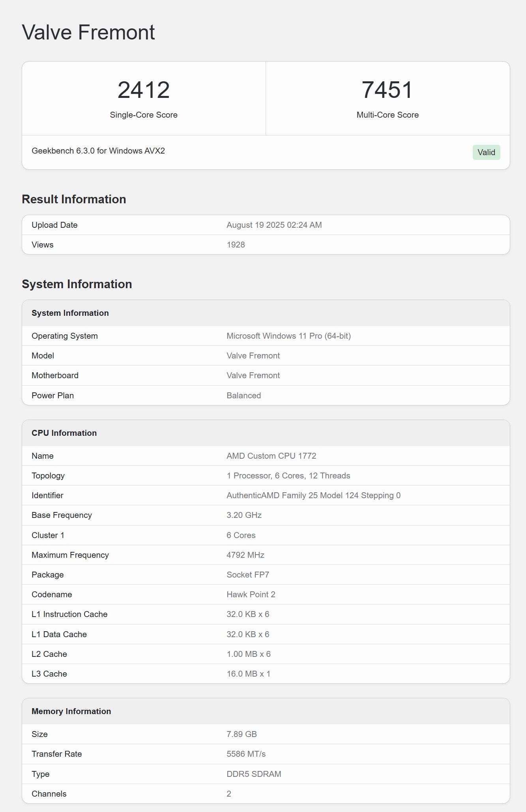This screenshot has width=526, height=812.
Task: Click the L2 Cache label
Action: tap(49, 654)
